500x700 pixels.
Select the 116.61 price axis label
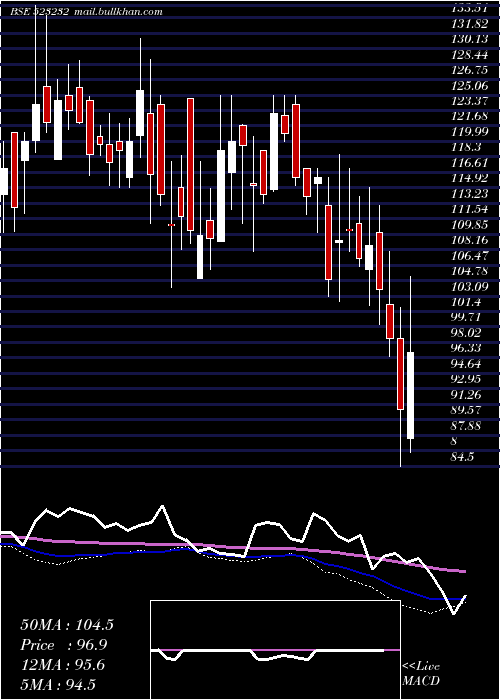pyautogui.click(x=469, y=163)
